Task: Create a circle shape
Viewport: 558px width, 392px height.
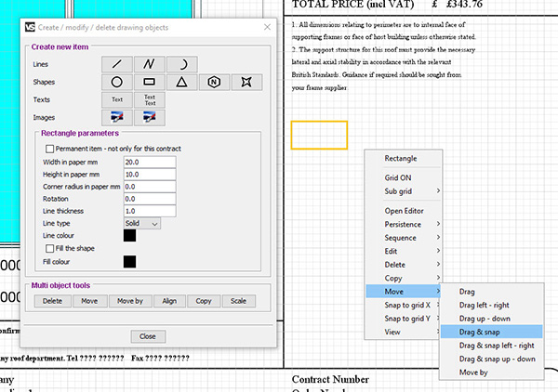Action: pyautogui.click(x=117, y=82)
